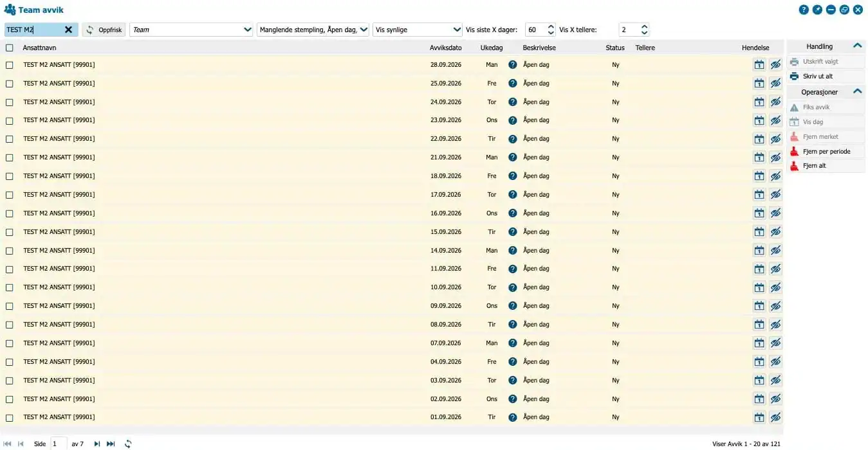Screen dimensions: 868x450
Task: Click Fjern per periode button
Action: point(826,152)
